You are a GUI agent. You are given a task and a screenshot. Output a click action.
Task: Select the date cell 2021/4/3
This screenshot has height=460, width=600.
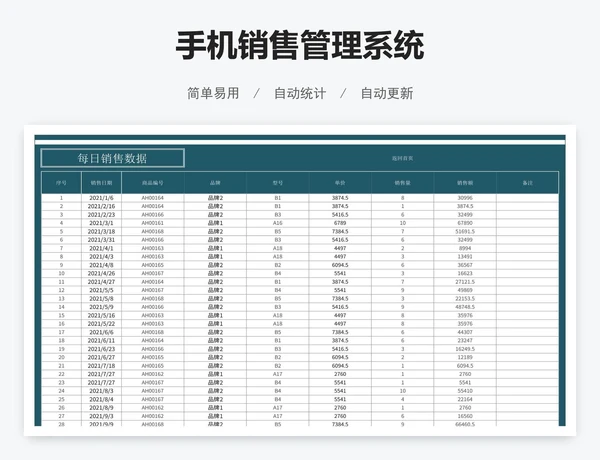point(101,257)
